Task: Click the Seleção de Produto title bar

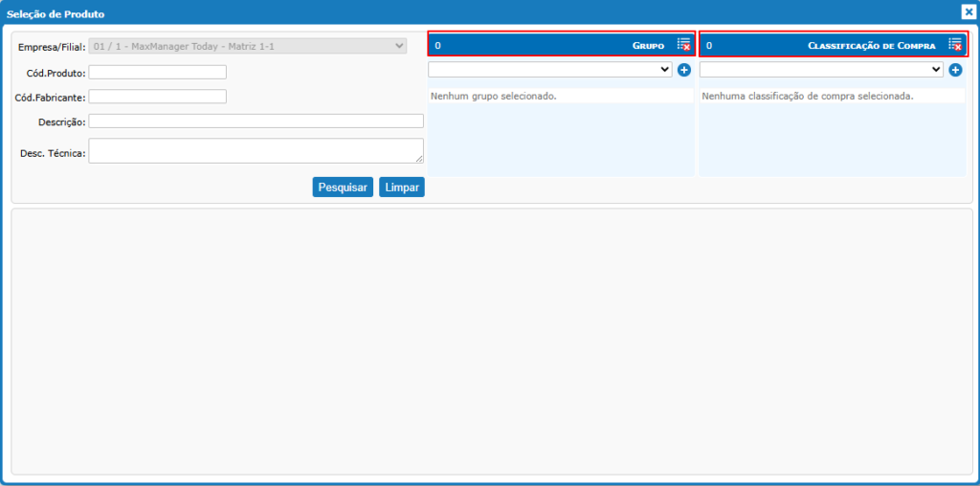Action: click(383, 13)
